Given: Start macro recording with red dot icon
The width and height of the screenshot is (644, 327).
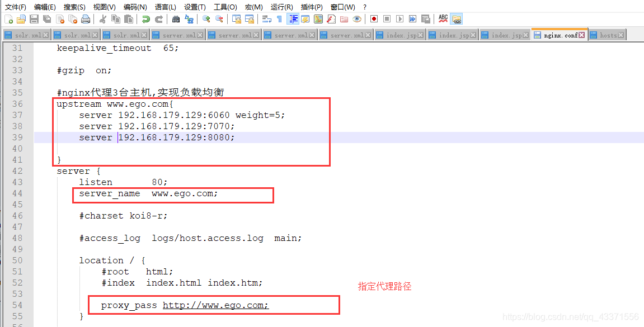Looking at the screenshot, I should pyautogui.click(x=374, y=19).
